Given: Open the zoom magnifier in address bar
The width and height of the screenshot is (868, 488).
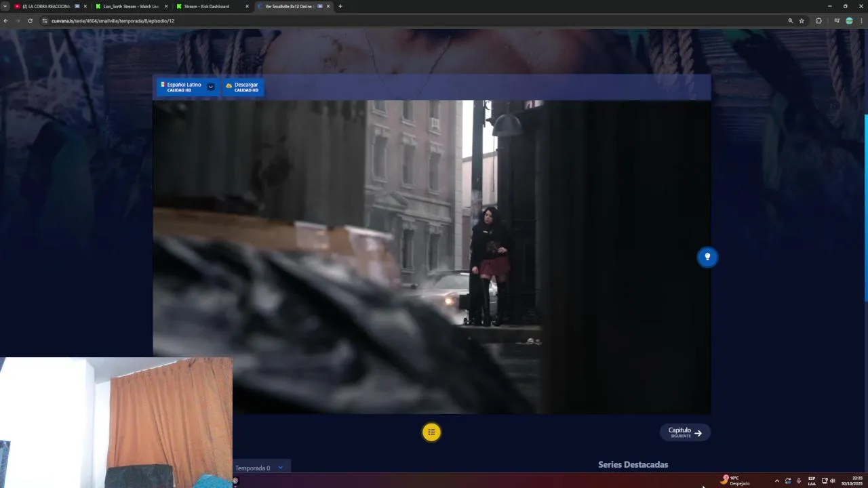Looking at the screenshot, I should pyautogui.click(x=790, y=21).
